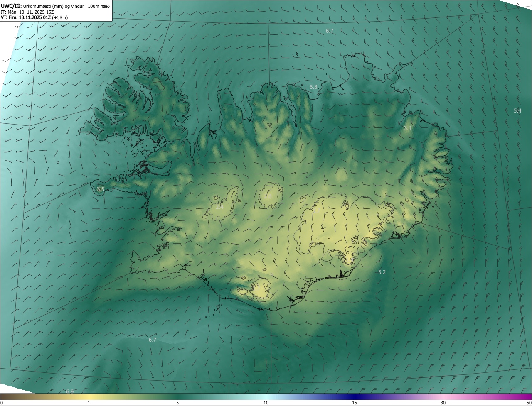Select the 30 mark on the color bar

coord(443,403)
